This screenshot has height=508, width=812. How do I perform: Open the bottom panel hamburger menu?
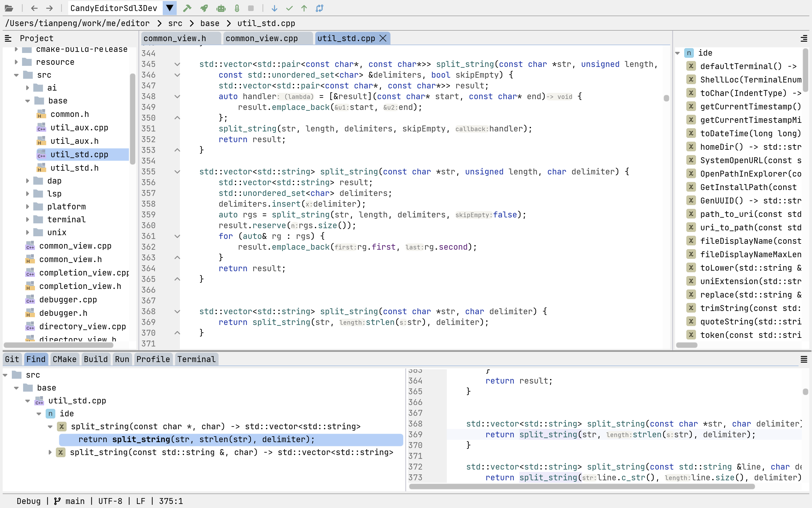tap(804, 359)
